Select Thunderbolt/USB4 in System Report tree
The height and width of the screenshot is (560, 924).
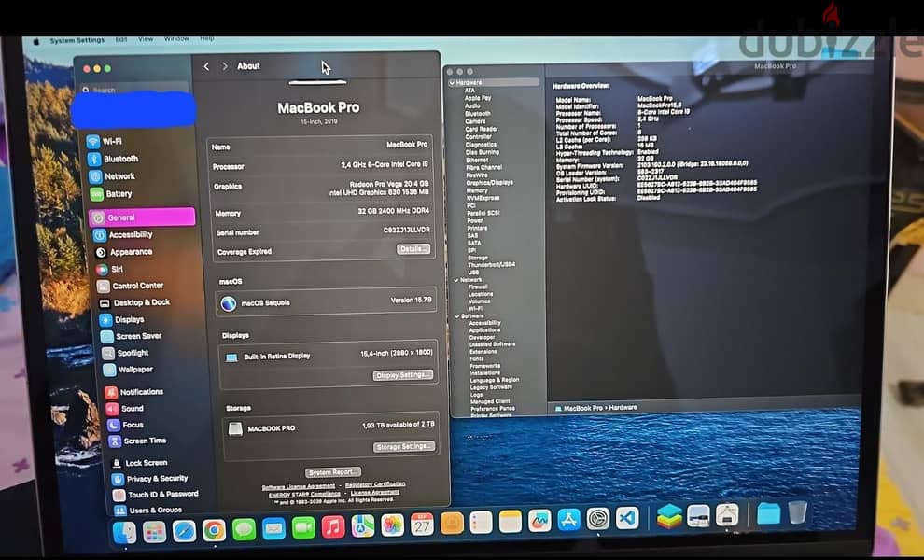[492, 265]
